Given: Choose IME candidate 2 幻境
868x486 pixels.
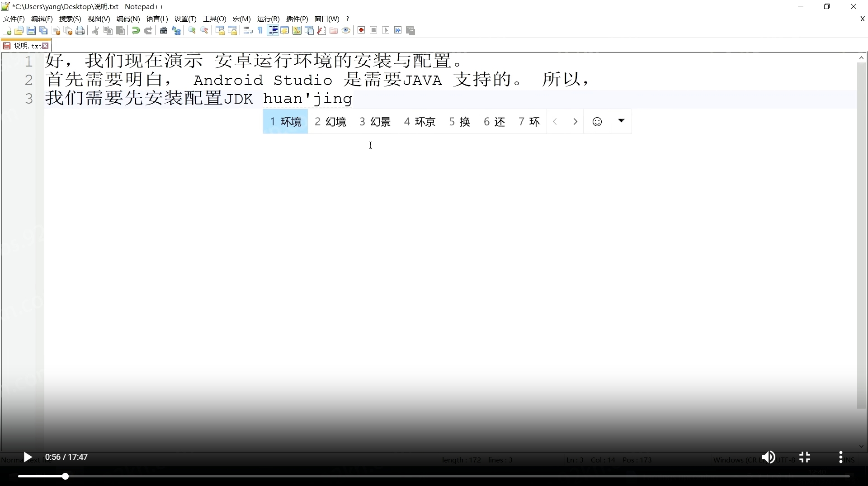Looking at the screenshot, I should (x=330, y=122).
